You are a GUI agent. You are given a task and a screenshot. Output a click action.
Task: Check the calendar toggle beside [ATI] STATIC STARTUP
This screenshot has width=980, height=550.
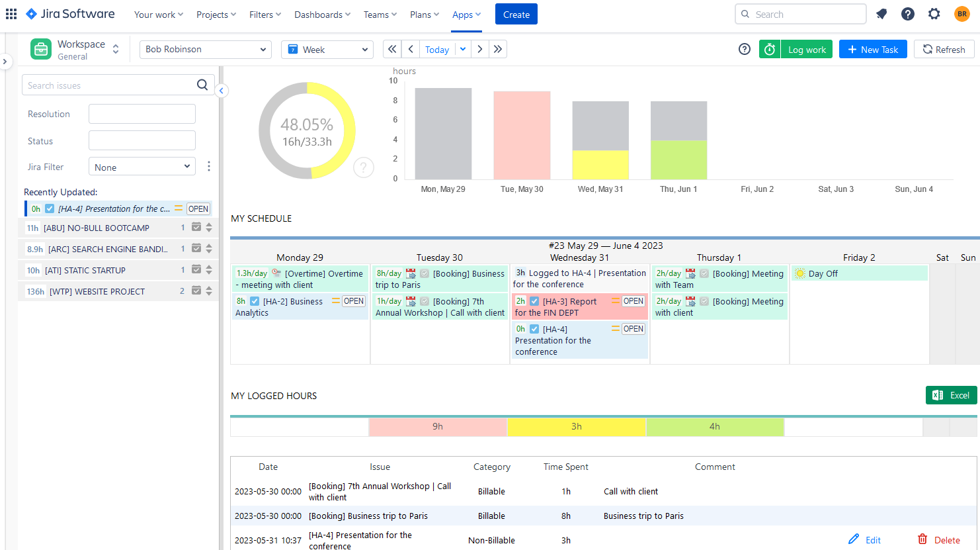coord(196,270)
